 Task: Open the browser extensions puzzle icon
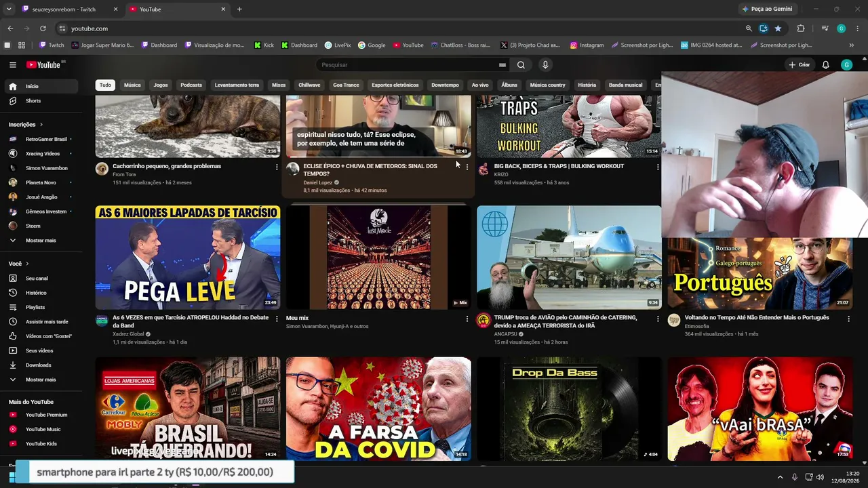(801, 28)
